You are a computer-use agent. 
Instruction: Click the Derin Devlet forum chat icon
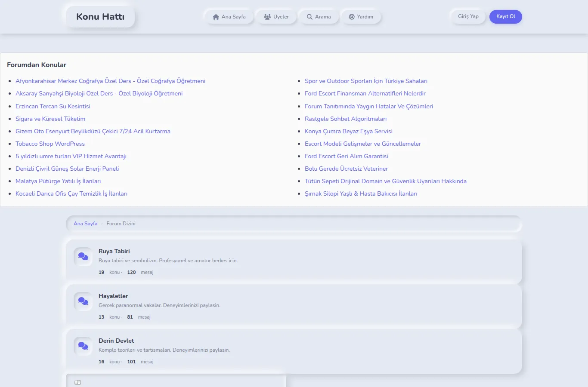83,346
